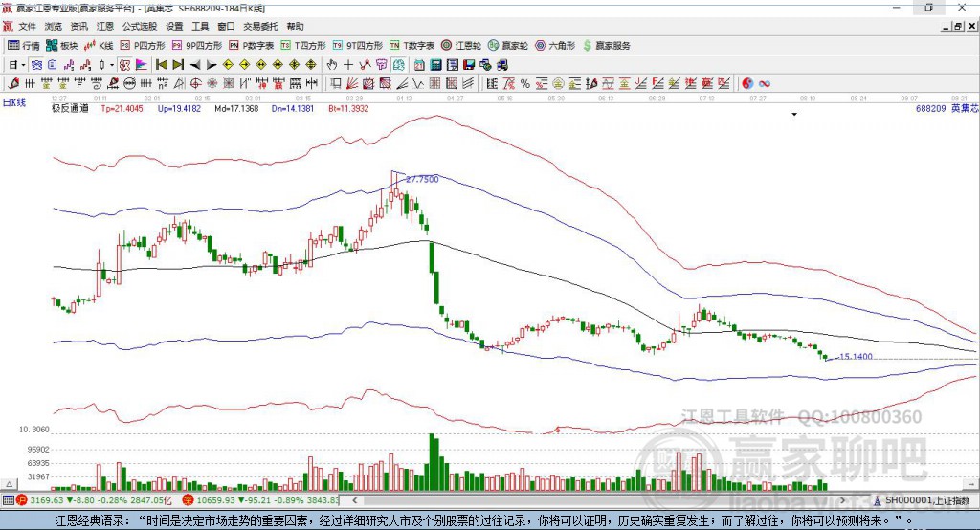Click the up-arrow button left of volume panel

pyautogui.click(x=9, y=484)
